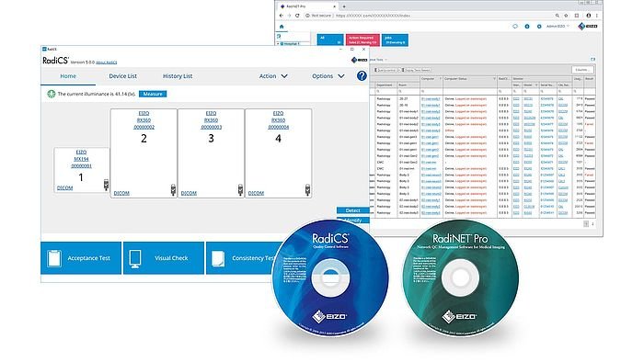Switch to the Device List tab
This screenshot has height=362, width=644.
pyautogui.click(x=122, y=76)
